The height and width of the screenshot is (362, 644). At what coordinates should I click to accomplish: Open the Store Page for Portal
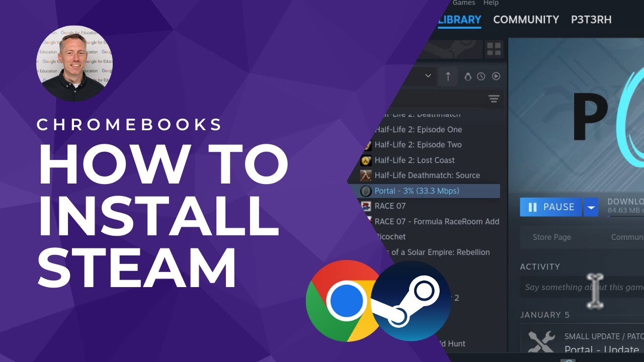pyautogui.click(x=551, y=237)
